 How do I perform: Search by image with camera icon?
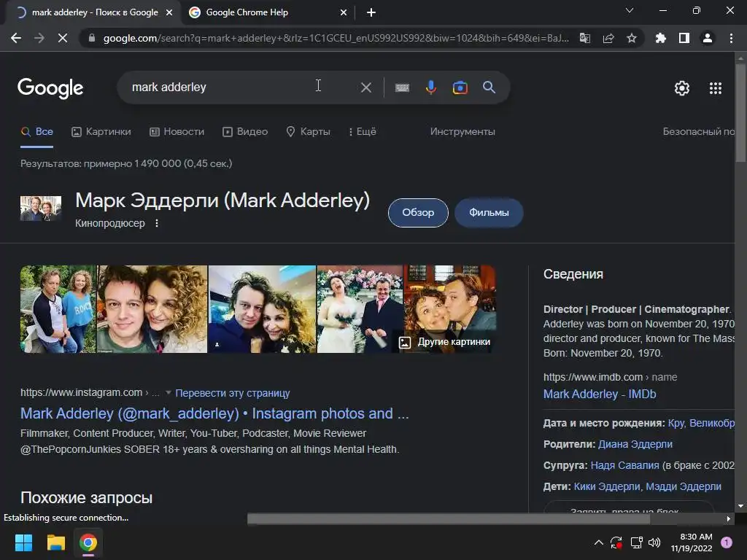(460, 87)
